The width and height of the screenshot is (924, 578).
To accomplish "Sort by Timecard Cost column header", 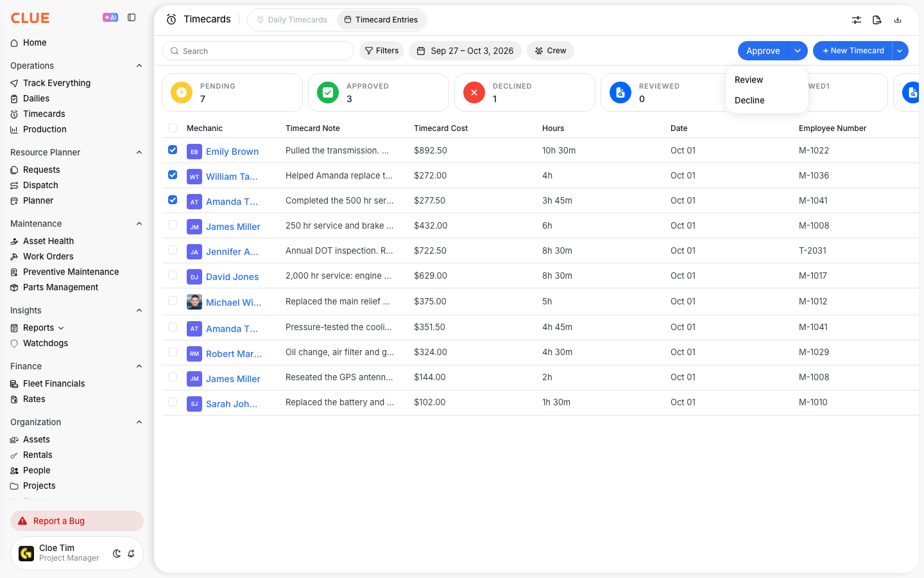I will [x=441, y=128].
